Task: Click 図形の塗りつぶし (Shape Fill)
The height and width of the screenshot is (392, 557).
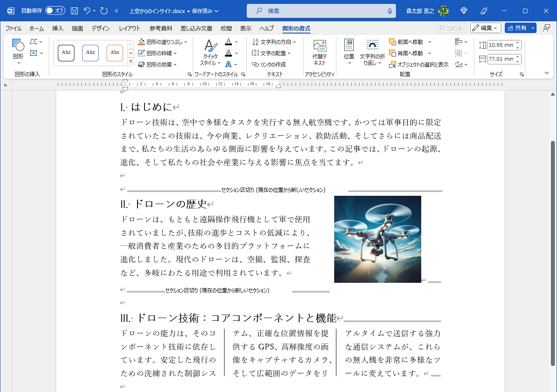Action: coord(162,41)
